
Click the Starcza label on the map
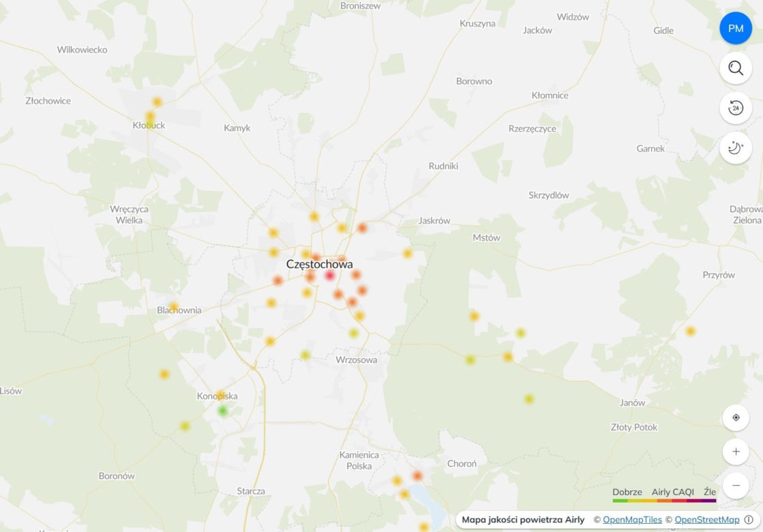coord(251,491)
